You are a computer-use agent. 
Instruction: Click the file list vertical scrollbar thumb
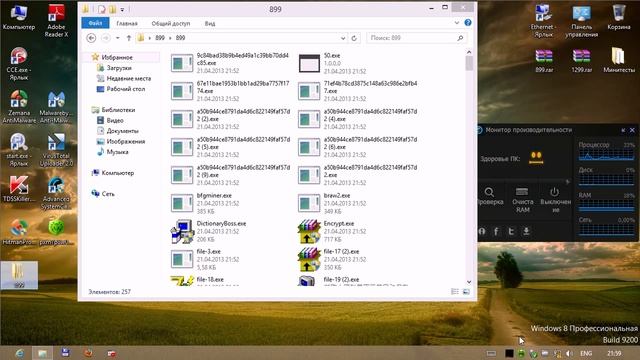pyautogui.click(x=469, y=63)
